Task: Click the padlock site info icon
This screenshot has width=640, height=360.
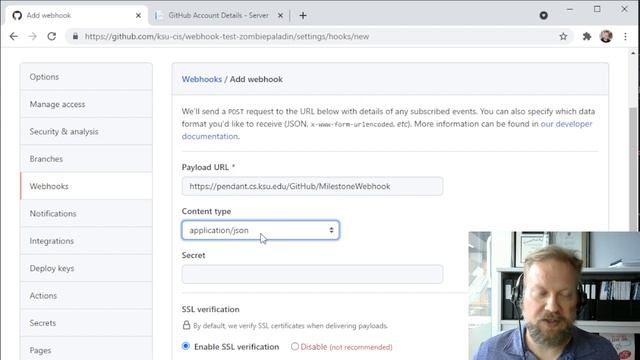Action: (x=76, y=36)
